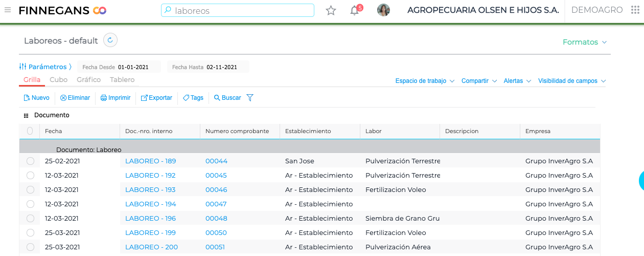Viewport: 644px width, 256px height.
Task: Select the row for LABOREO - 194
Action: [x=30, y=204]
